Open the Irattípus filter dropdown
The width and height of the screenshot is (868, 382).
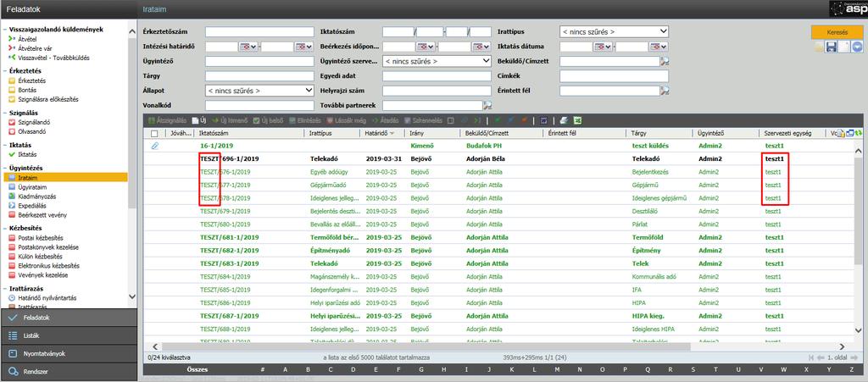[614, 32]
